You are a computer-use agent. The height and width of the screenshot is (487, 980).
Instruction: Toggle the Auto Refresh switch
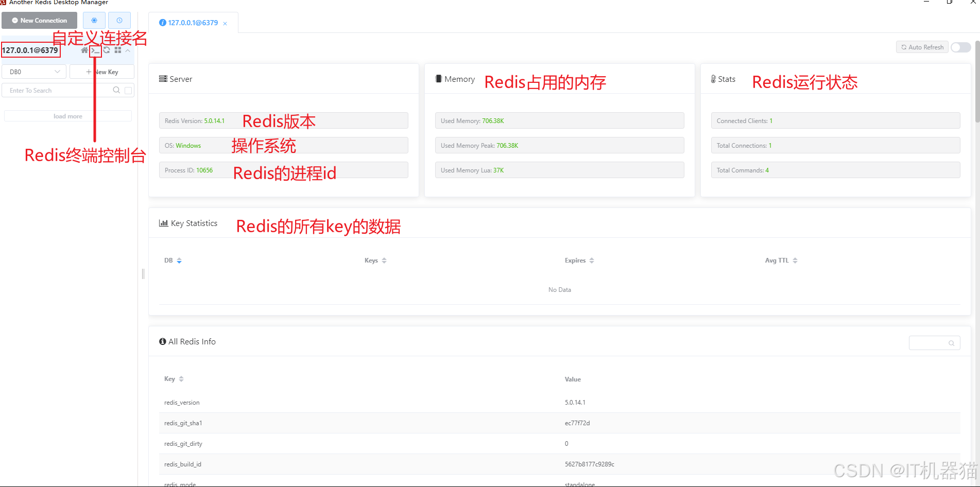click(960, 47)
